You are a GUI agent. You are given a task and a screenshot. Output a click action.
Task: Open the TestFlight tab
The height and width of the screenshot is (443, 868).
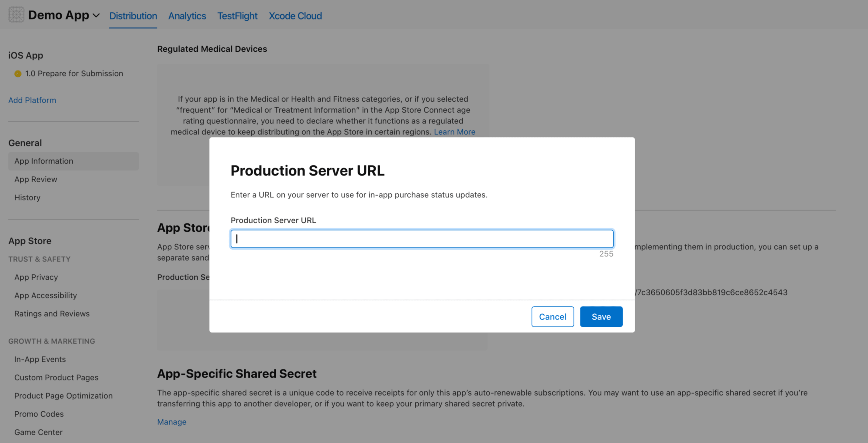click(237, 16)
